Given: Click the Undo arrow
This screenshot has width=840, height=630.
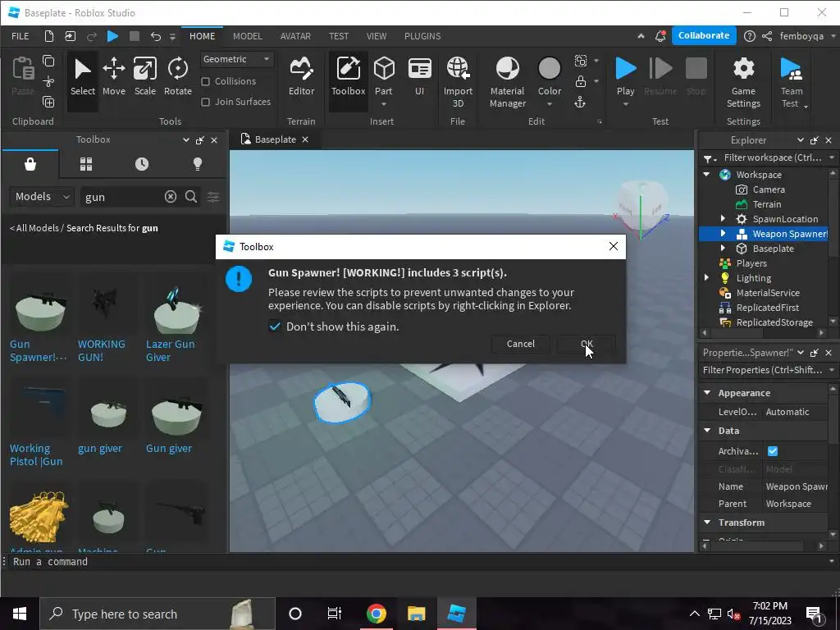Looking at the screenshot, I should click(155, 36).
